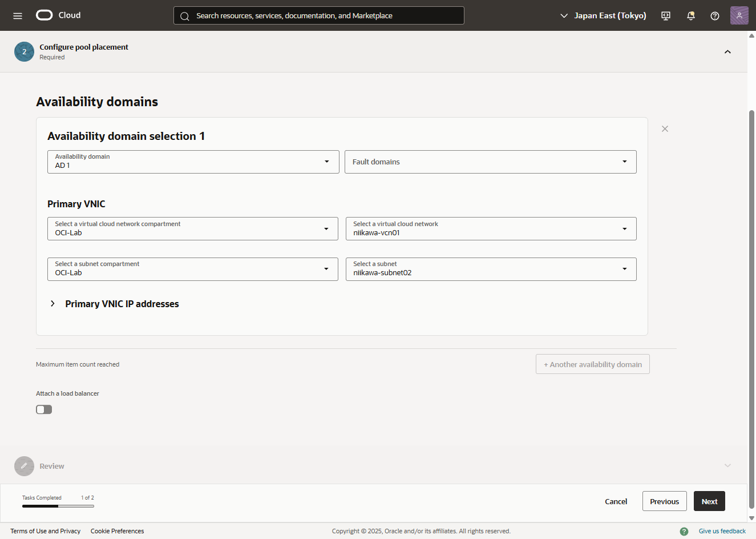Open the Select a subnet dropdown
Viewport: 756px width, 539px height.
(491, 269)
